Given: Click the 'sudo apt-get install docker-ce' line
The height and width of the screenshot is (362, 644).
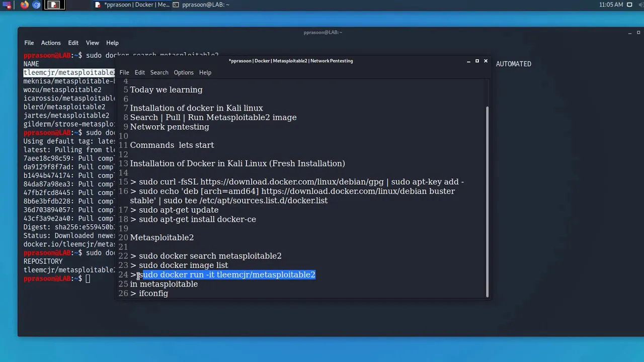Looking at the screenshot, I should [193, 219].
